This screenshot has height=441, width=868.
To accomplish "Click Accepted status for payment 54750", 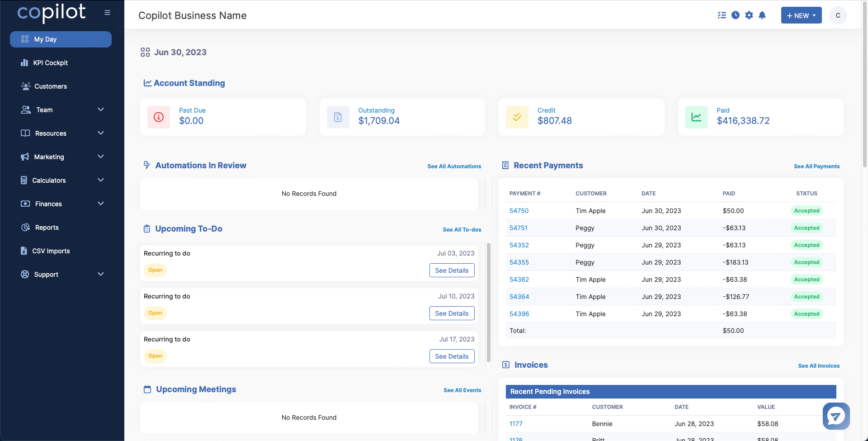I will tap(807, 211).
